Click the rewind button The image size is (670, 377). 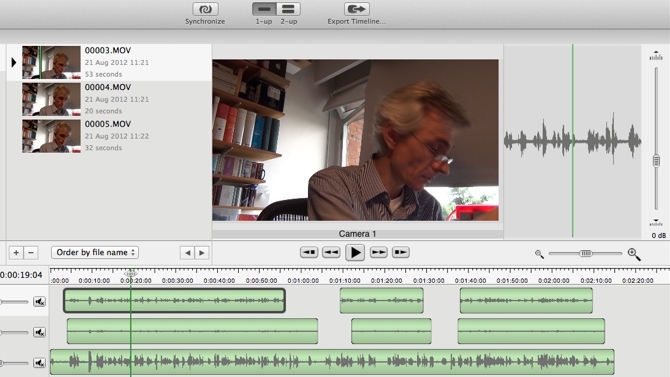tap(331, 252)
